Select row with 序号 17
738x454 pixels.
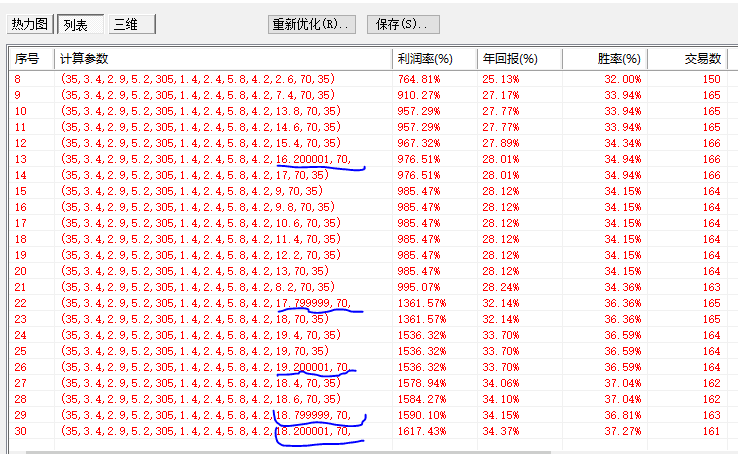[373, 223]
